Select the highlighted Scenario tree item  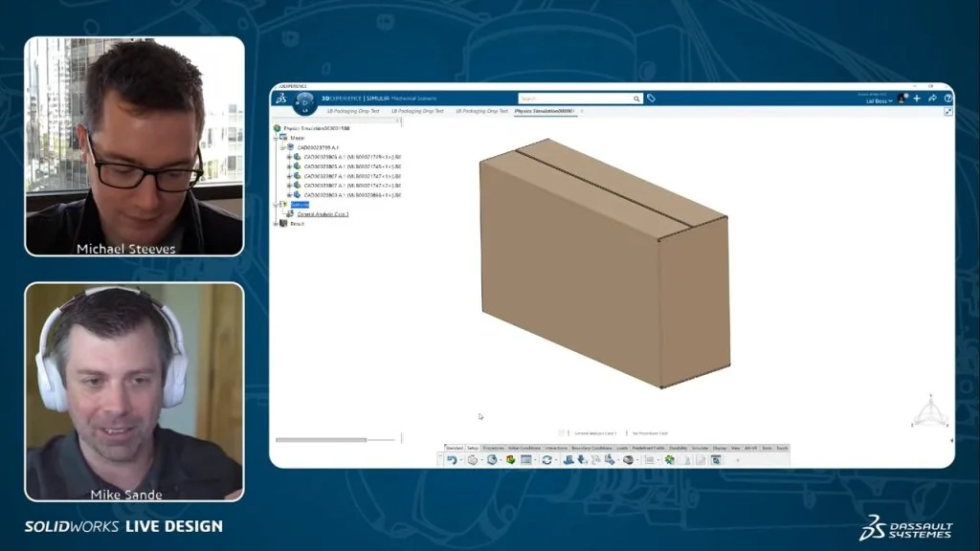[300, 205]
